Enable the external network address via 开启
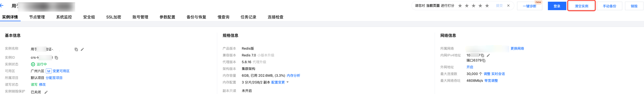Image resolution: width=644 pixels, height=94 pixels. click(x=469, y=67)
